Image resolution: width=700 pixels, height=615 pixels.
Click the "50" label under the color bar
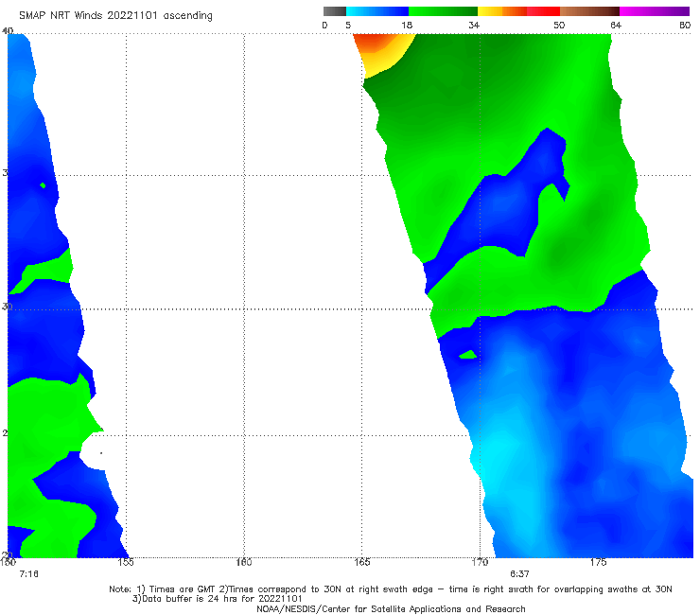(x=559, y=26)
